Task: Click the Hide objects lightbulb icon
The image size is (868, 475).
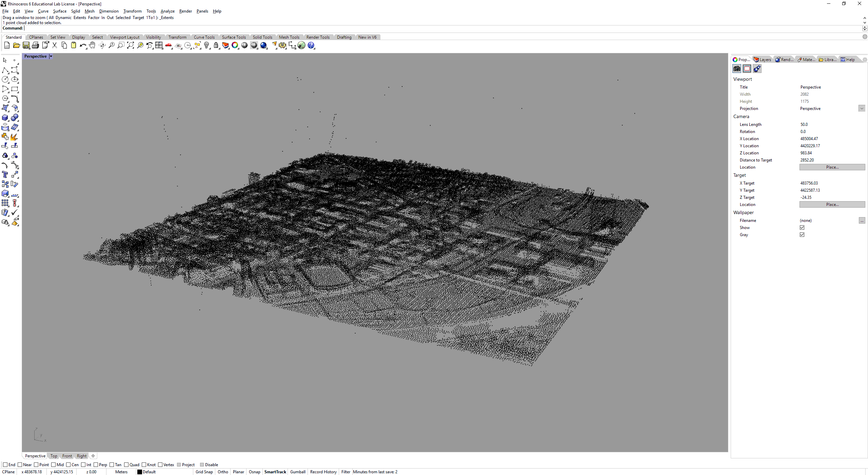Action: (206, 45)
